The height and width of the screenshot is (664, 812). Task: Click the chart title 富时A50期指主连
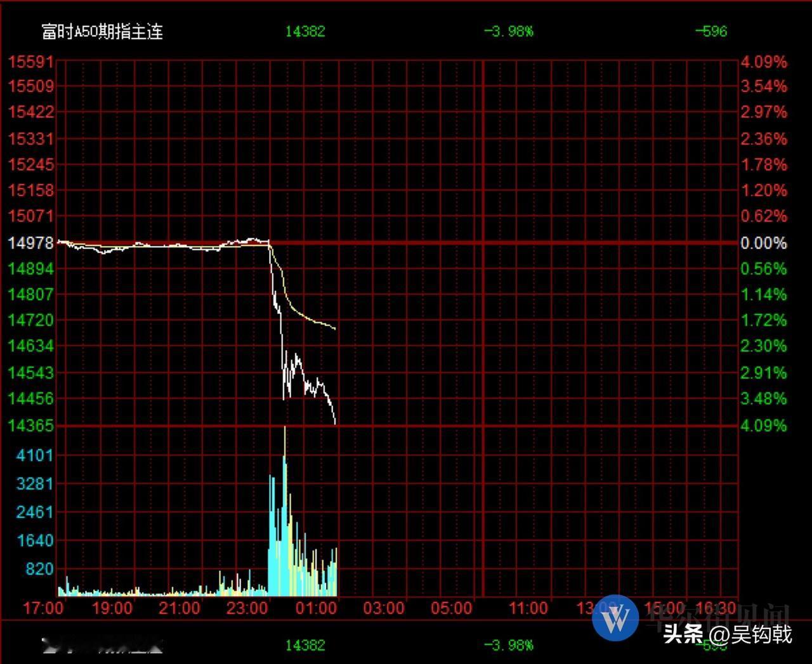point(102,31)
